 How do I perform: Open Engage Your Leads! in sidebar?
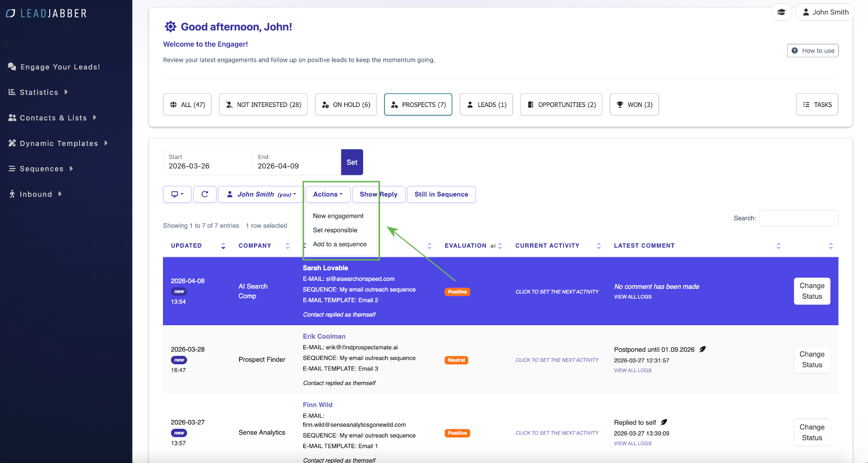tap(54, 67)
